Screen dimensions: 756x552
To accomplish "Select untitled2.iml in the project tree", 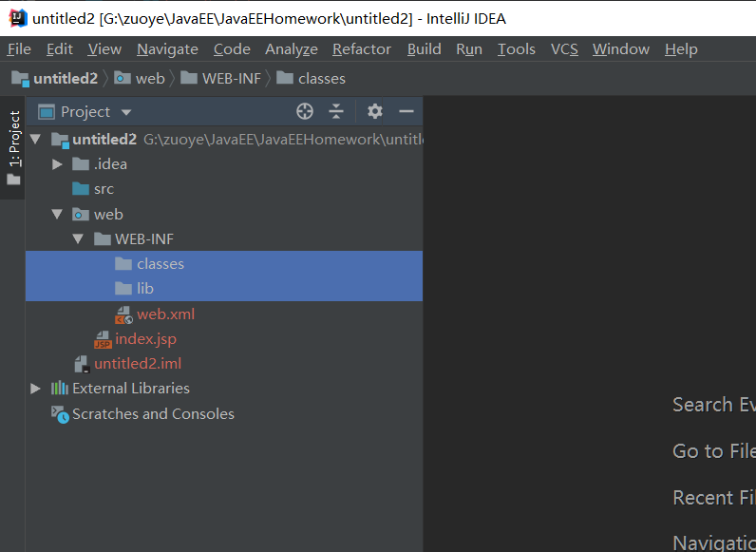I will (138, 364).
